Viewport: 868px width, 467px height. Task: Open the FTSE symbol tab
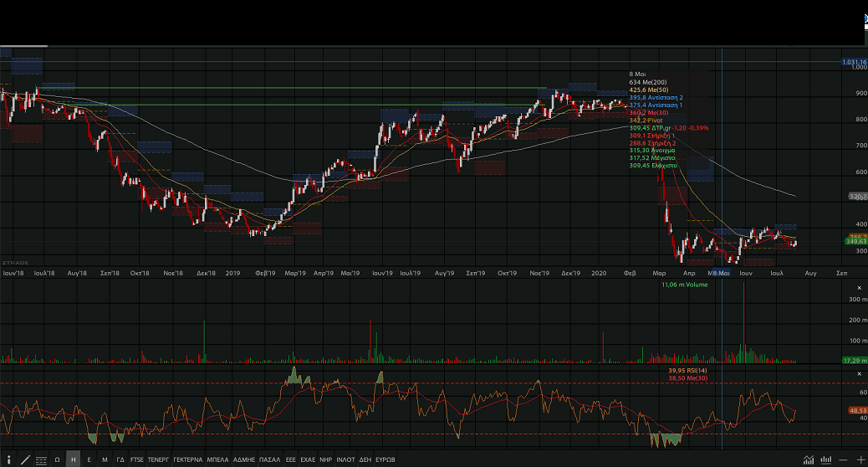(x=137, y=459)
